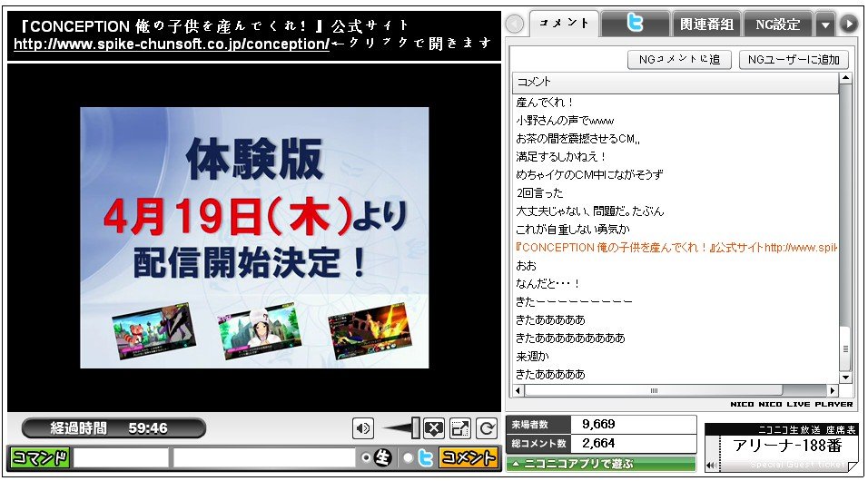
Task: Click the 経過時間 59:46 indicator
Action: pos(113,427)
